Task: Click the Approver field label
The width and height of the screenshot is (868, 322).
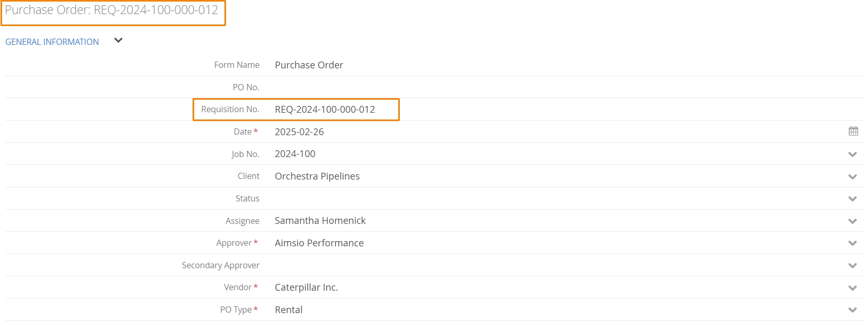Action: tap(234, 243)
